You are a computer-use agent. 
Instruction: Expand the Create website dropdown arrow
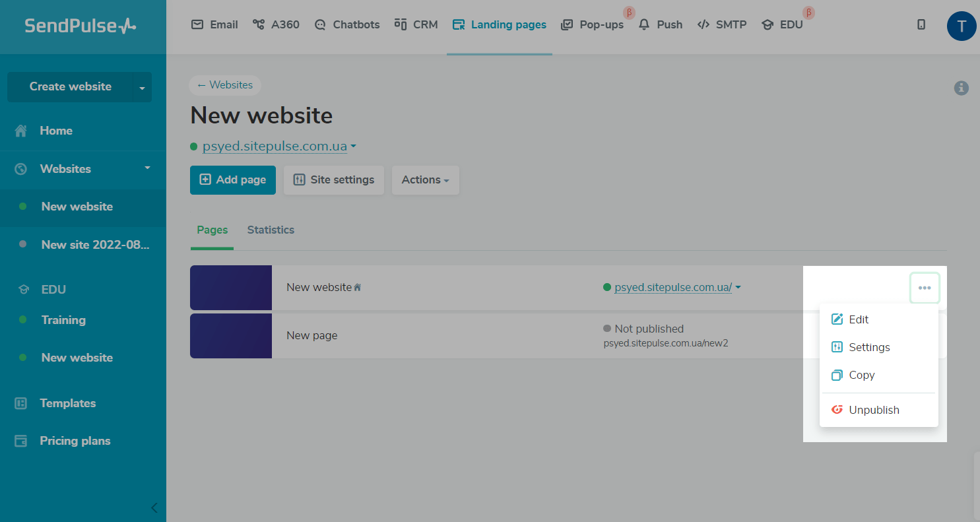142,87
